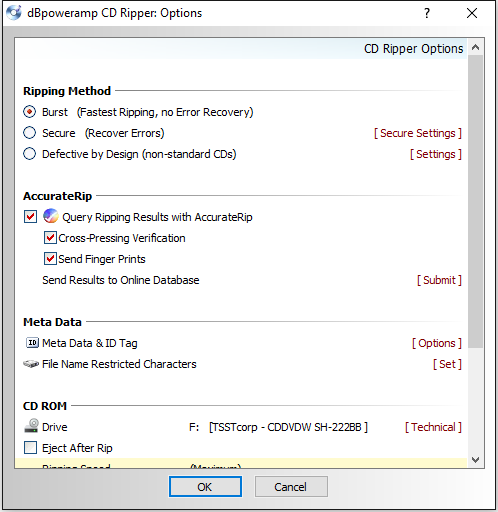Click the scrollbar down arrow
This screenshot has height=512, width=498.
476,460
